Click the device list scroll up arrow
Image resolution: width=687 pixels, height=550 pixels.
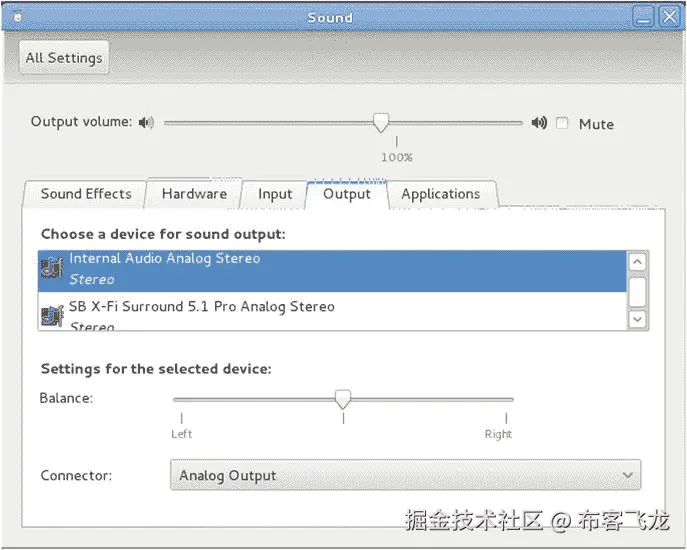tap(637, 262)
